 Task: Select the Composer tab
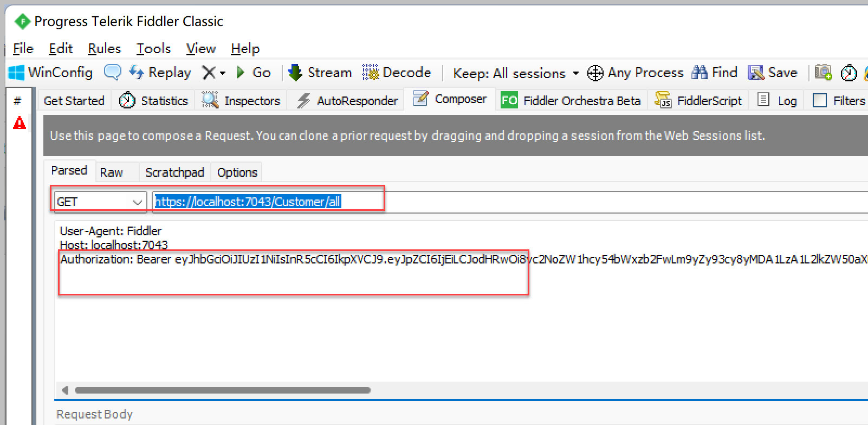pyautogui.click(x=450, y=99)
